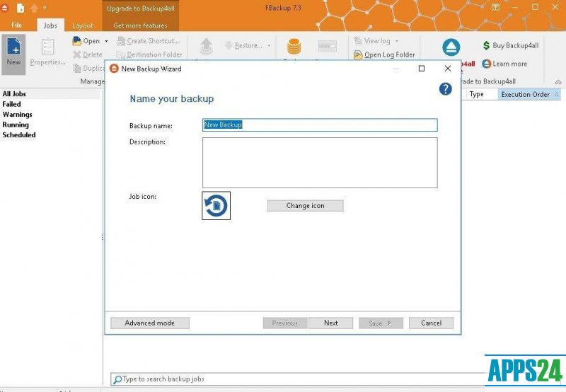Switch to the Layout tab
This screenshot has height=392, width=566.
click(83, 25)
